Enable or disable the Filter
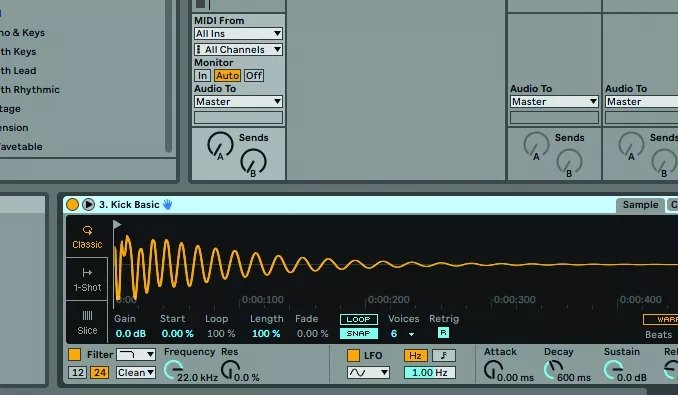The height and width of the screenshot is (395, 678). click(74, 355)
